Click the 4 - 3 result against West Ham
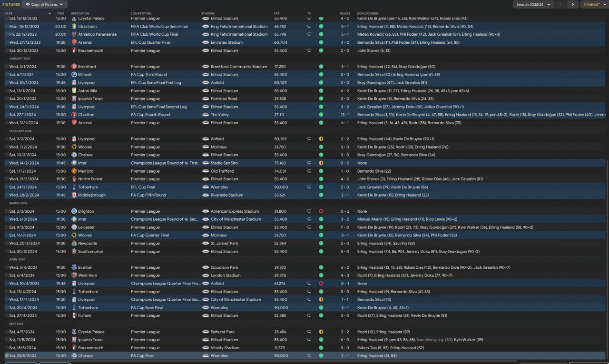This screenshot has width=609, height=364. click(x=345, y=275)
